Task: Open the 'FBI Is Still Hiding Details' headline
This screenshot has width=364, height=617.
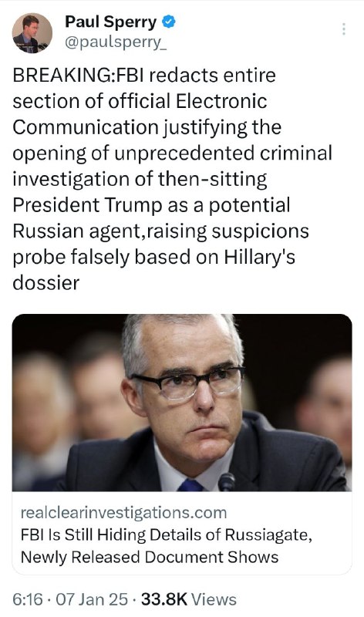Action: (167, 534)
